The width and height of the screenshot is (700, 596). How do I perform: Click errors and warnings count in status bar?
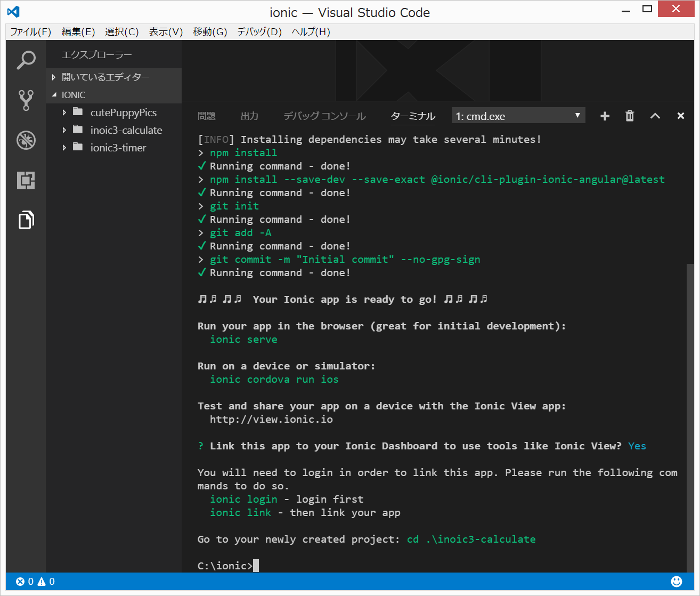(35, 582)
